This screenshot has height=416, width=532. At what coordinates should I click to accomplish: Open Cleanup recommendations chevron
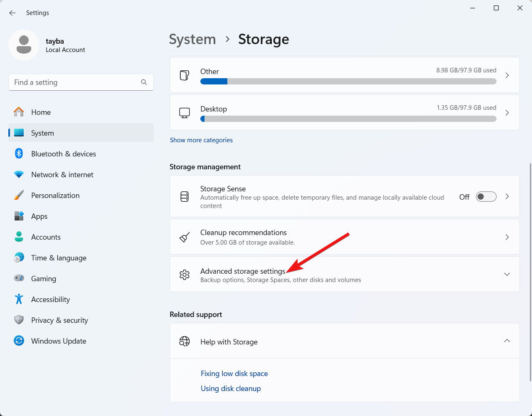[507, 237]
